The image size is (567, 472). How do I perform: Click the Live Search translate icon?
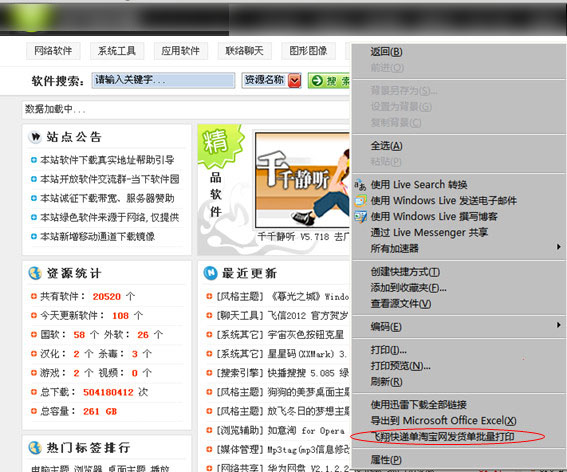pyautogui.click(x=360, y=185)
